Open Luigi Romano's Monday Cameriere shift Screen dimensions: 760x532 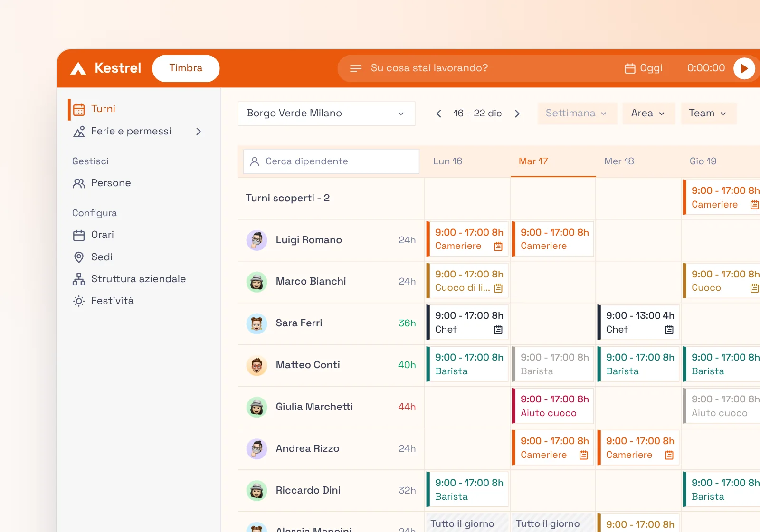[467, 239]
